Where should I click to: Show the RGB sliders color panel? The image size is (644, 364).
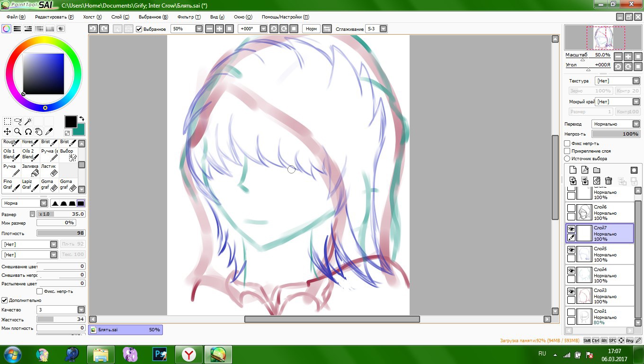(x=18, y=28)
